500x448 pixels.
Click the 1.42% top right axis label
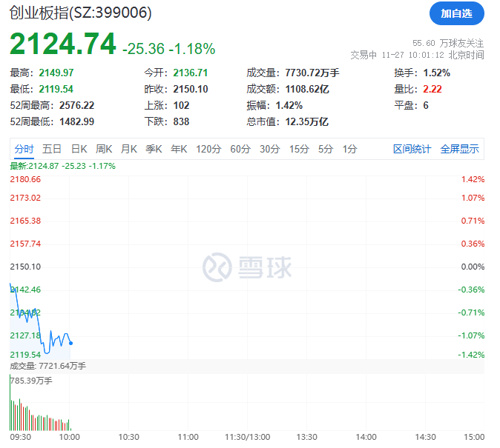coord(473,179)
